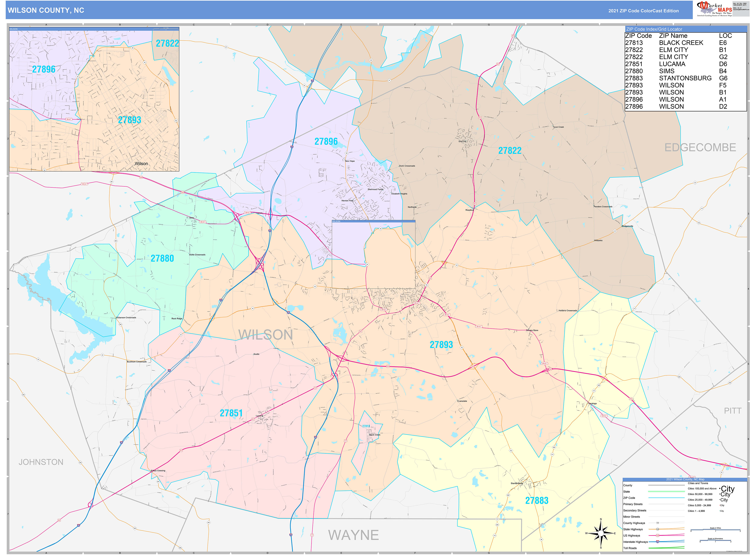Open the 2021 Wilson County NC Map legend header
756x555 pixels.
click(x=686, y=479)
